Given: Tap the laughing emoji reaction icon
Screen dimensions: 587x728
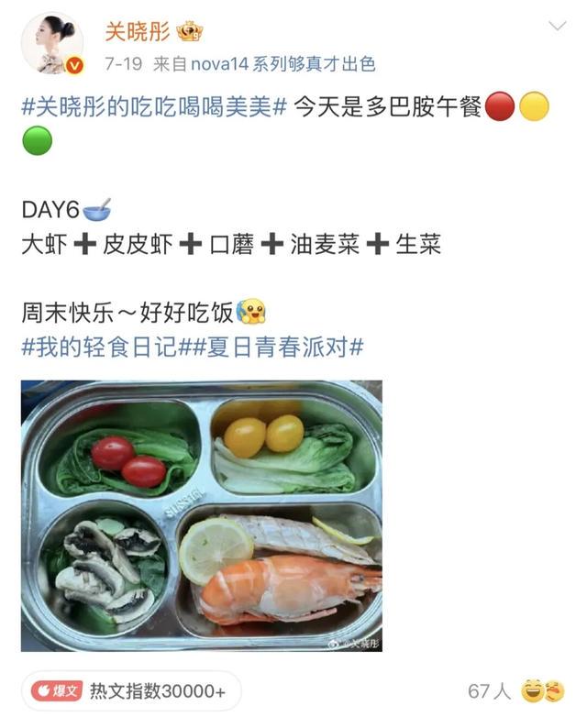Looking at the screenshot, I should click(x=532, y=691).
